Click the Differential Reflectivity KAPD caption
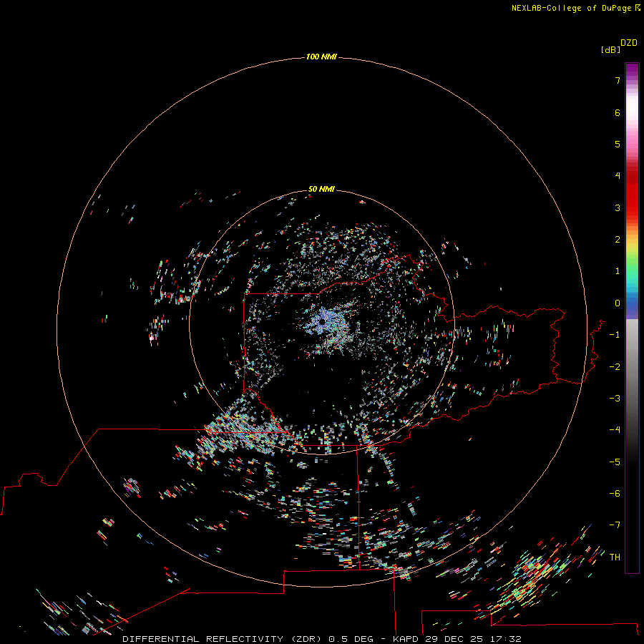This screenshot has height=644, width=644. (322, 639)
